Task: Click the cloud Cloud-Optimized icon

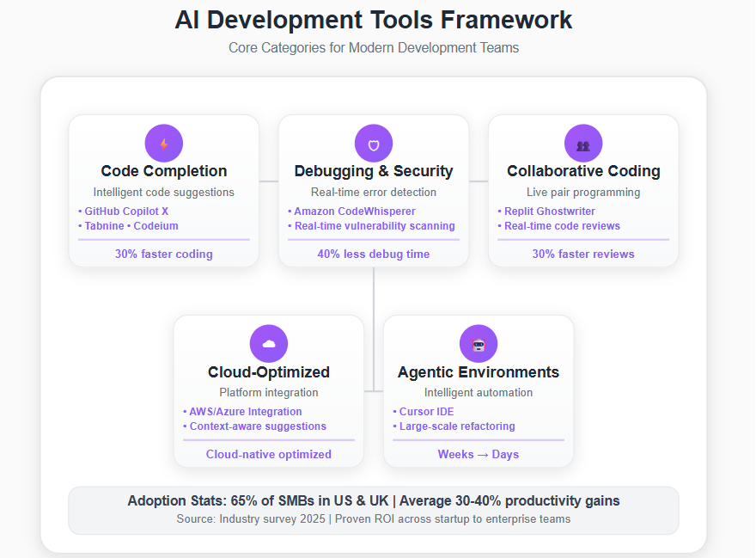Action: click(x=269, y=344)
